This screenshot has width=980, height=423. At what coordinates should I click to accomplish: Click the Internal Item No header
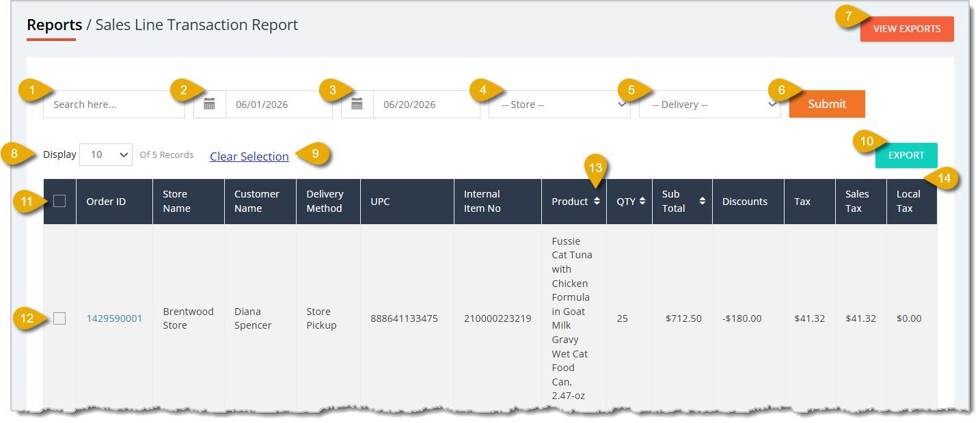point(498,202)
